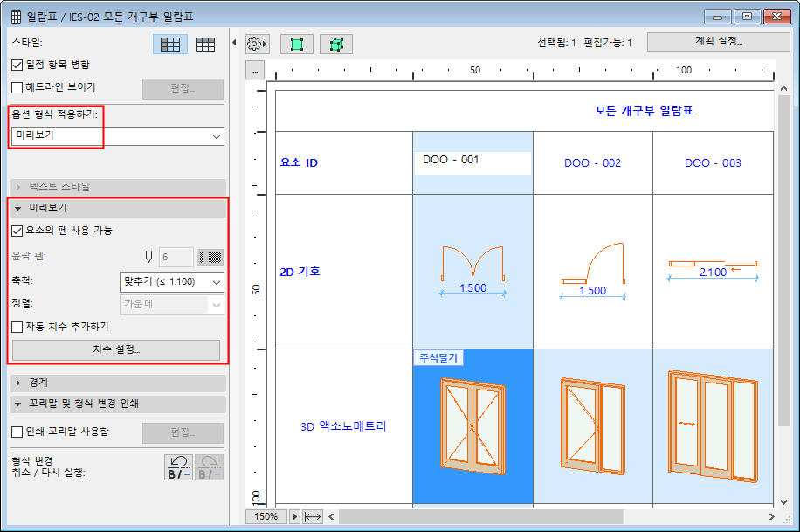Click the 1.500 dimension under the DOO-001 symbol

(x=473, y=288)
